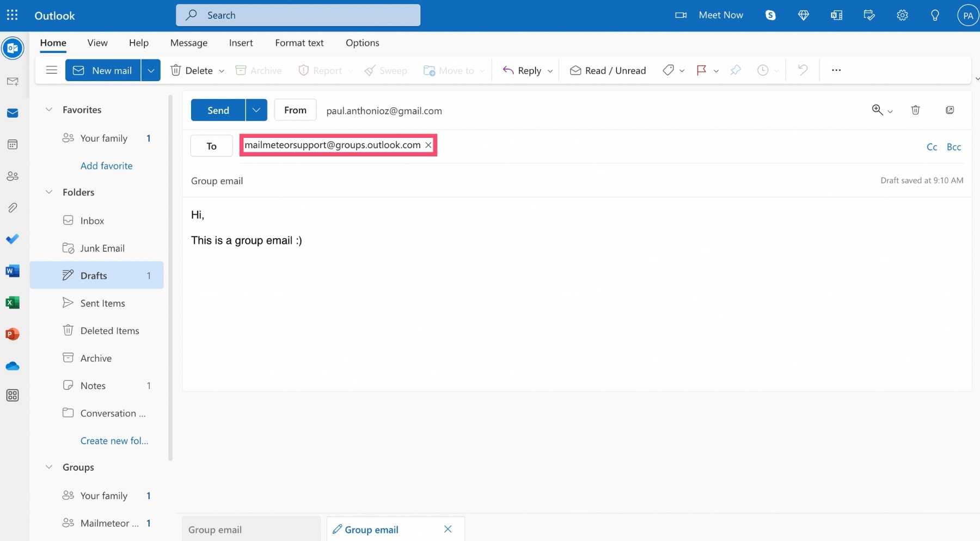Open OneDrive from the left sidebar
980x541 pixels.
pyautogui.click(x=12, y=366)
